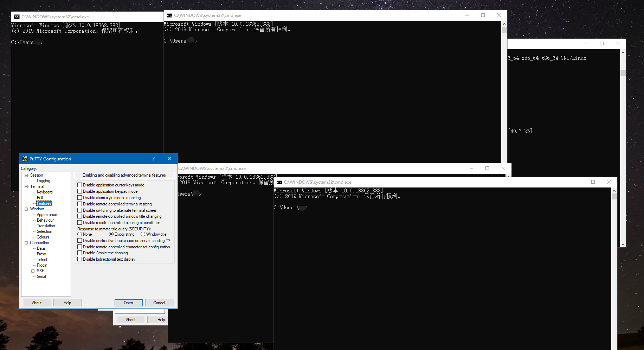Enable Disable application cursor keys mode
This screenshot has height=350, width=644.
point(80,185)
